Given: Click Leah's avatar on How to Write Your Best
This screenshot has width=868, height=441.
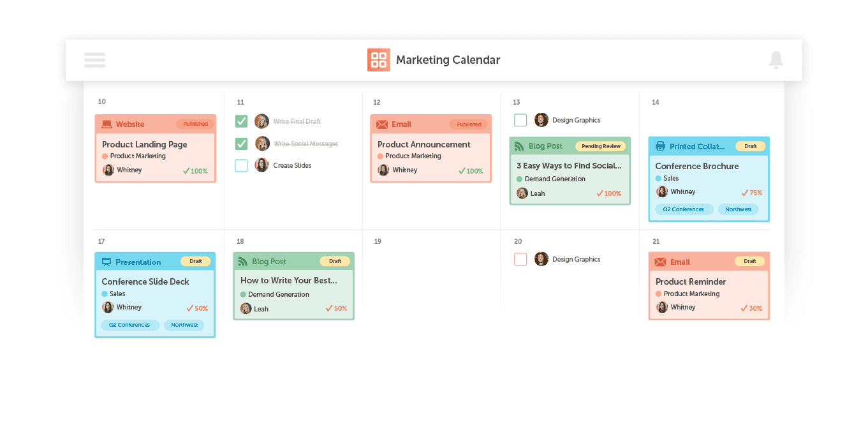Looking at the screenshot, I should pyautogui.click(x=246, y=308).
